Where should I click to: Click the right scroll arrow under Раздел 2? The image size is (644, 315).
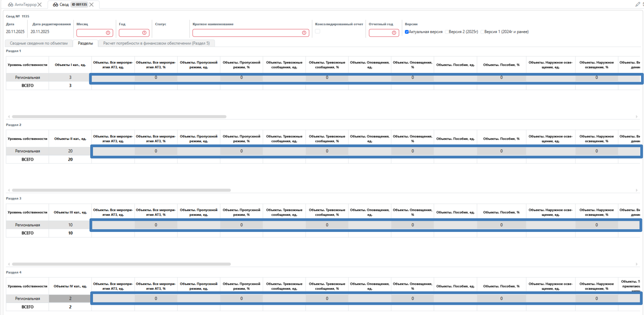pos(637,190)
